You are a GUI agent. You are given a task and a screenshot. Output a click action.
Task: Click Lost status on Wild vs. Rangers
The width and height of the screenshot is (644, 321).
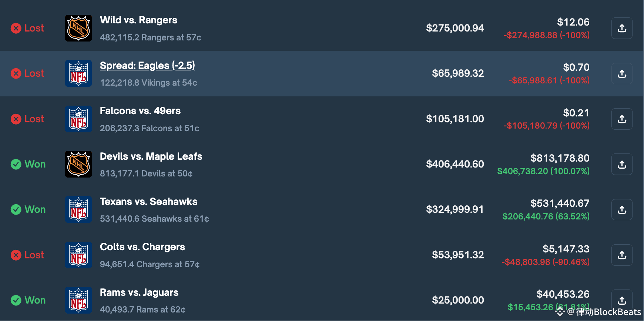click(x=27, y=28)
